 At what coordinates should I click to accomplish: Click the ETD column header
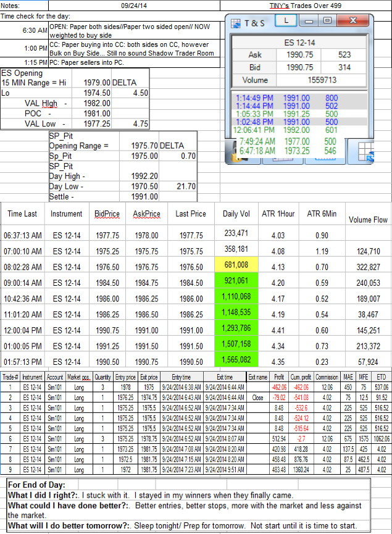click(381, 377)
